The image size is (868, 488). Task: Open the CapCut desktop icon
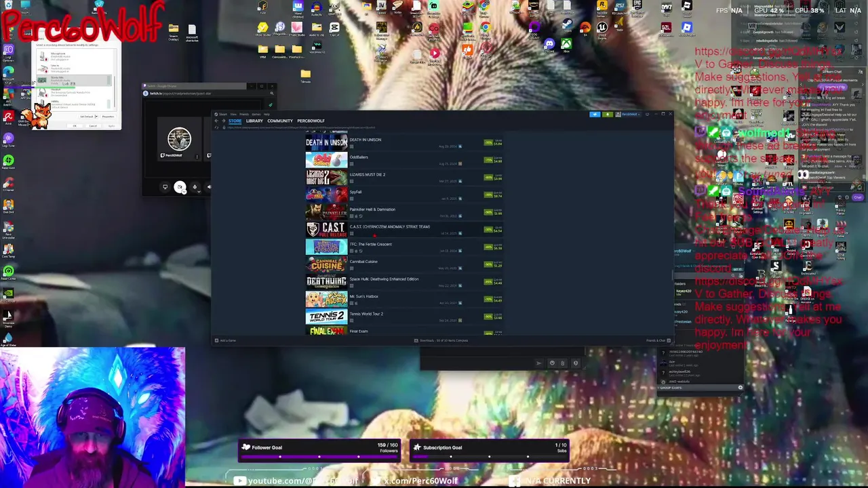(334, 28)
